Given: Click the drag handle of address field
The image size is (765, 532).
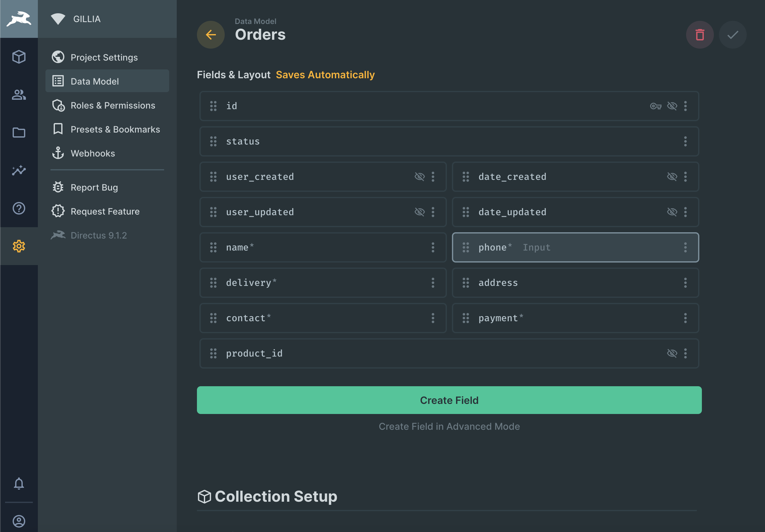Looking at the screenshot, I should (x=466, y=282).
